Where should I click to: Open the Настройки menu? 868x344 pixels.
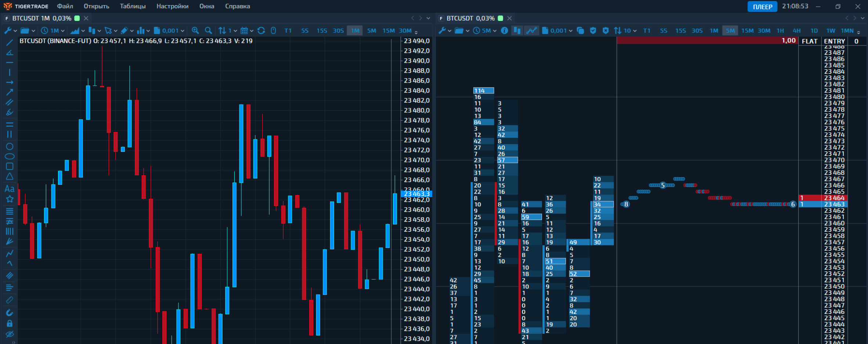pos(172,6)
